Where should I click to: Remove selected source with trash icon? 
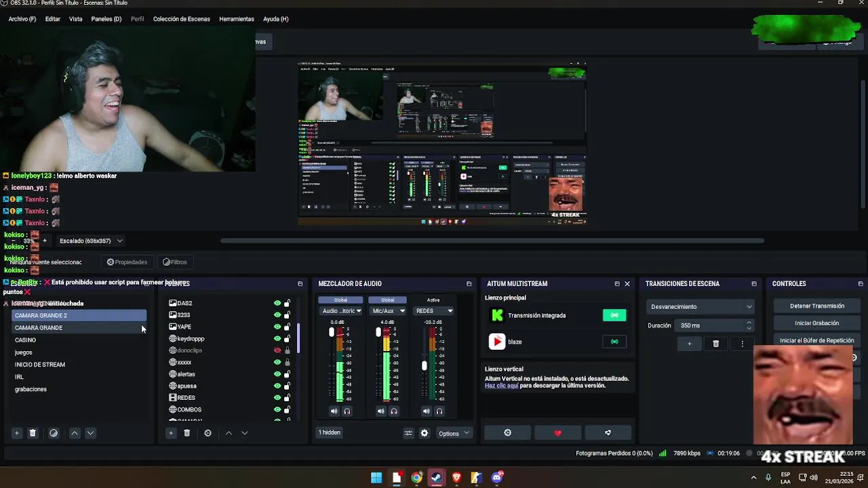click(x=187, y=433)
